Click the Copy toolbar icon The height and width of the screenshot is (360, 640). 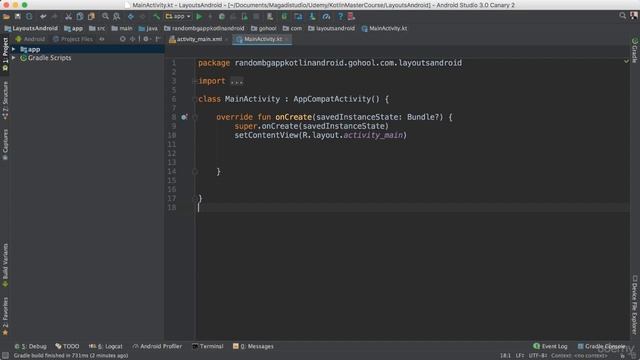[80, 17]
